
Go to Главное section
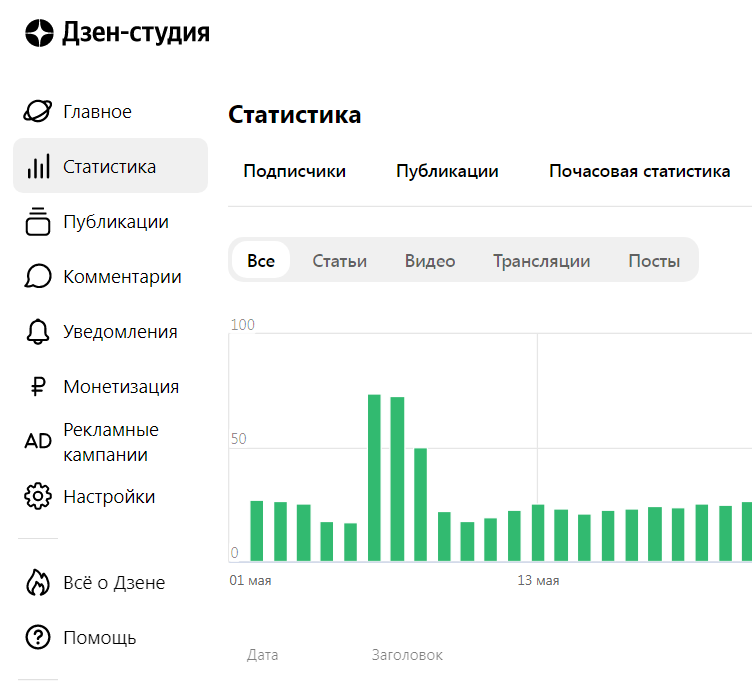pyautogui.click(x=97, y=112)
